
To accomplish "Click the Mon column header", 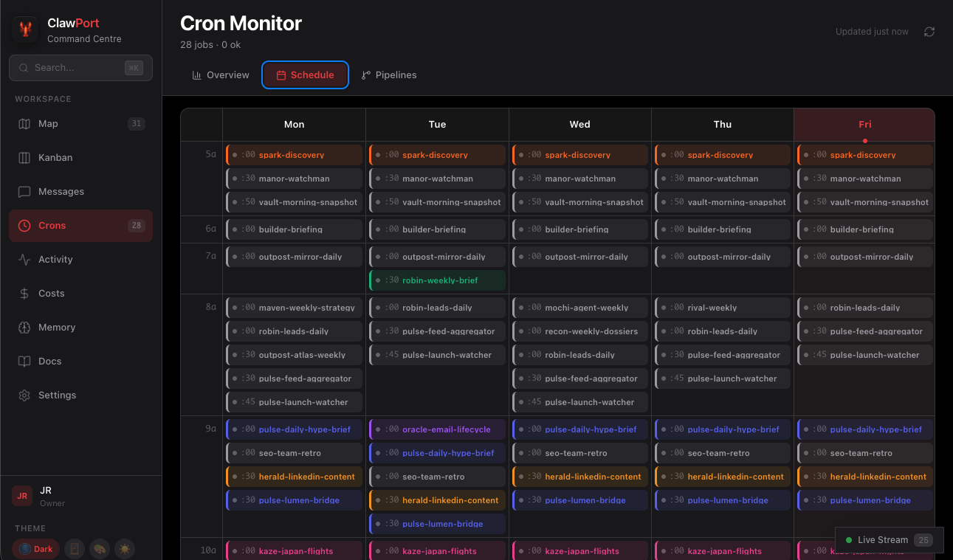I will tap(294, 125).
